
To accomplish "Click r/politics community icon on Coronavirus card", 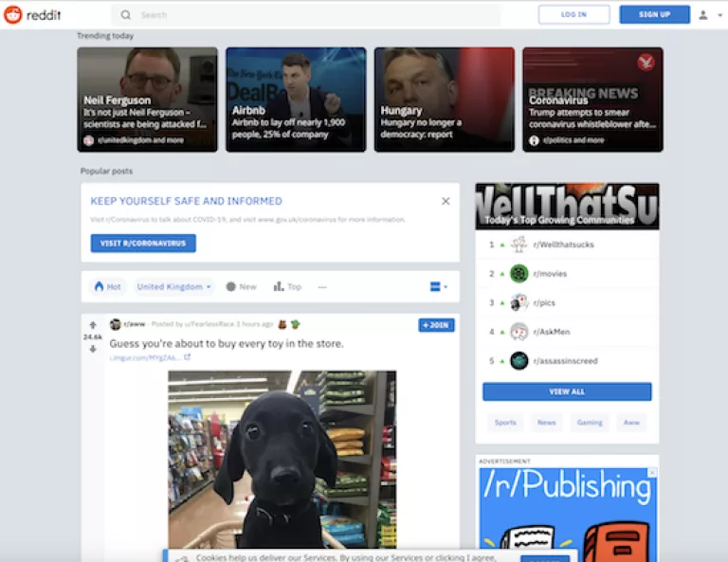I will tap(534, 140).
